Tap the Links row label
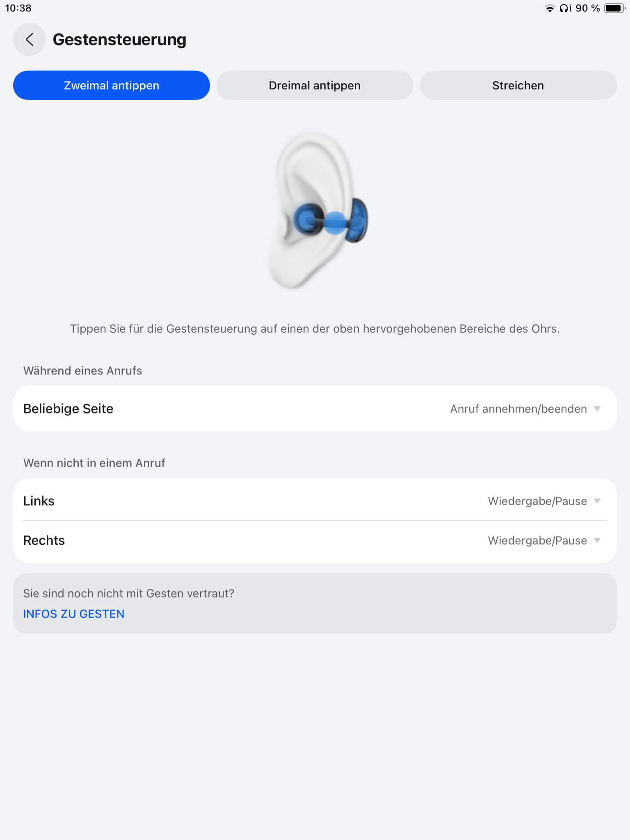The image size is (630, 840). click(x=39, y=501)
